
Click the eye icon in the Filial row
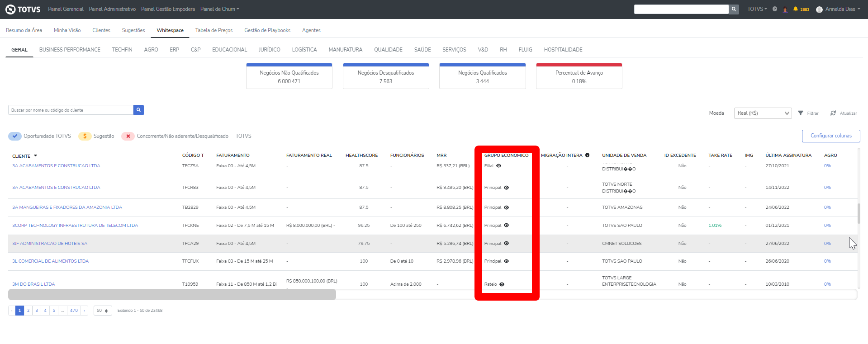click(499, 166)
